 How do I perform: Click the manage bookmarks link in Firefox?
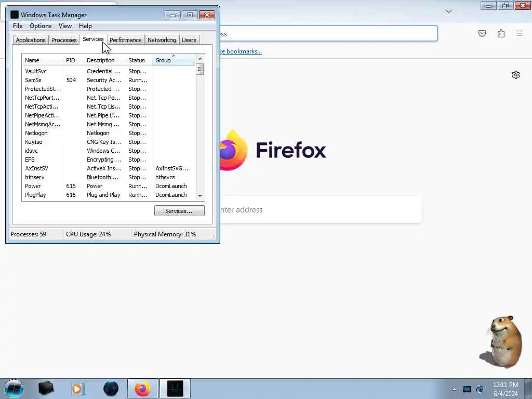[241, 51]
